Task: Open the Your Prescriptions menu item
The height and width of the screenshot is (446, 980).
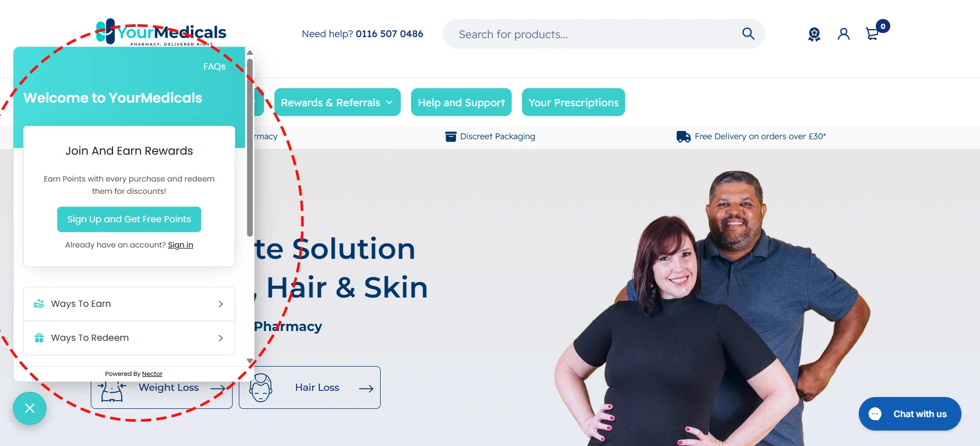Action: [x=574, y=102]
